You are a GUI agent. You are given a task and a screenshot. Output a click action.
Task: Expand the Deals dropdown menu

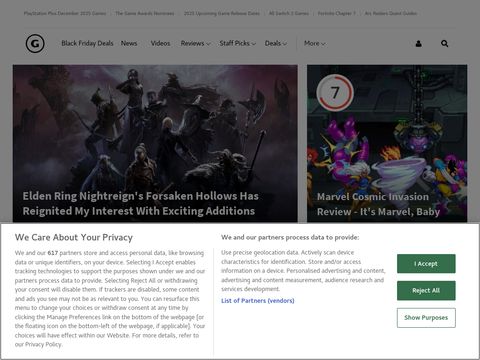tap(276, 43)
